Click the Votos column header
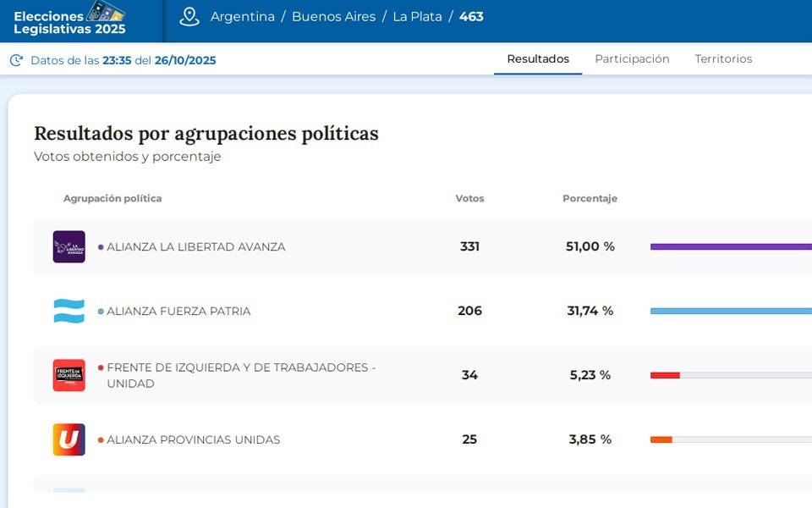The height and width of the screenshot is (508, 812). [x=469, y=198]
